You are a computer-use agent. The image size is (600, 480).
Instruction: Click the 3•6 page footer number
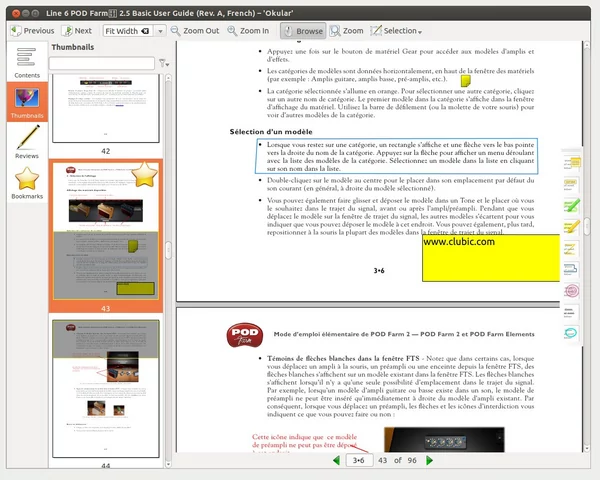(x=379, y=271)
